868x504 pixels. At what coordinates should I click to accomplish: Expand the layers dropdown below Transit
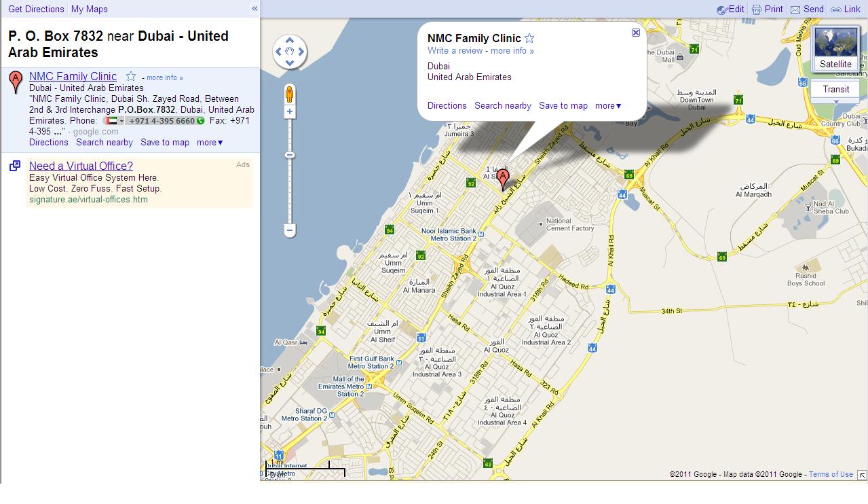click(835, 102)
